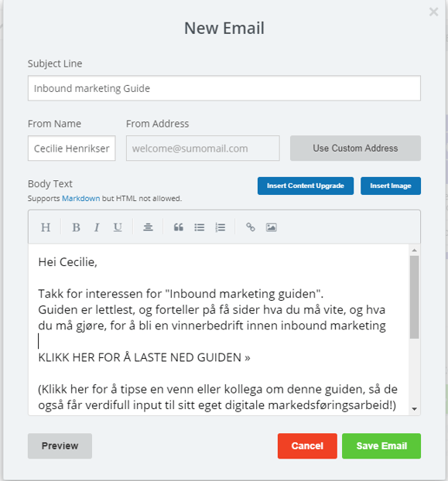Preview the email
This screenshot has height=481, width=448.
[x=60, y=446]
